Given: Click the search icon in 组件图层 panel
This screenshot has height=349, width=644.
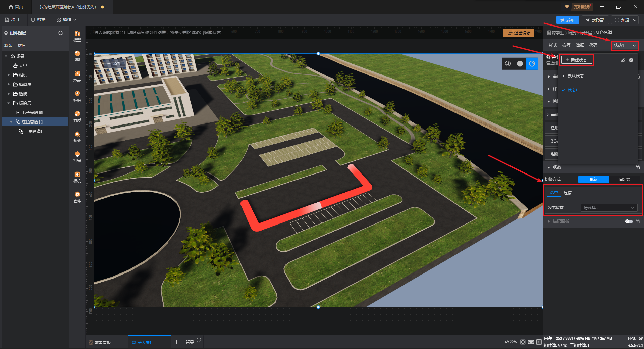Looking at the screenshot, I should (61, 33).
